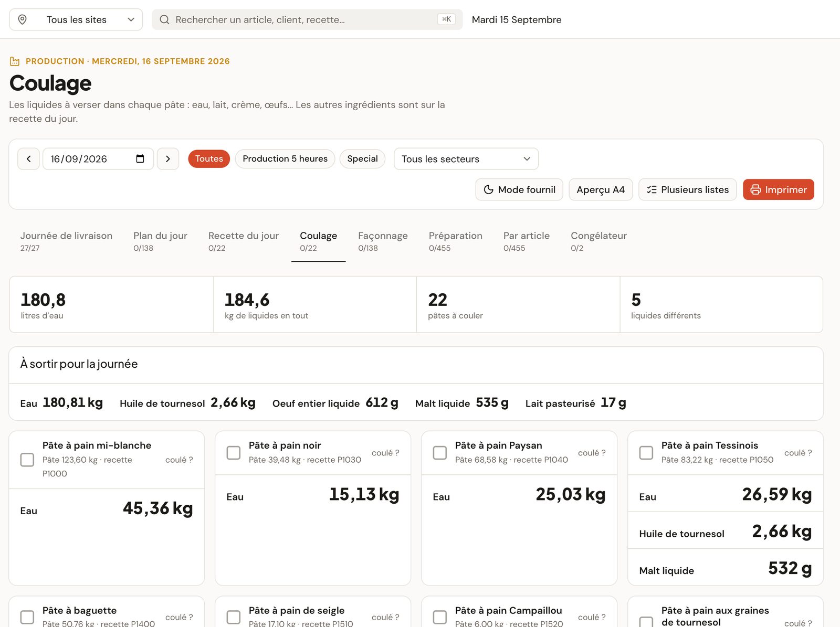Open the Préparation tab
This screenshot has height=627, width=840.
(456, 241)
